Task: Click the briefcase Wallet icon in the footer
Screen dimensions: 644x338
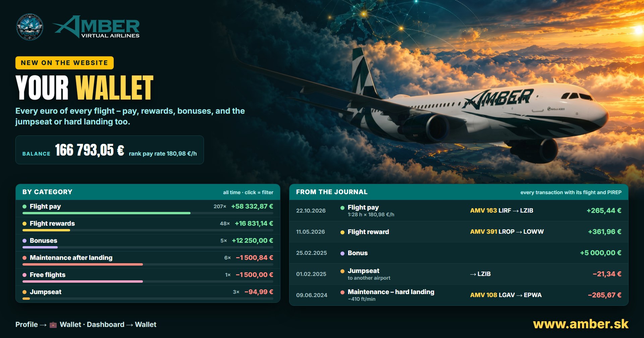Action: pos(53,325)
